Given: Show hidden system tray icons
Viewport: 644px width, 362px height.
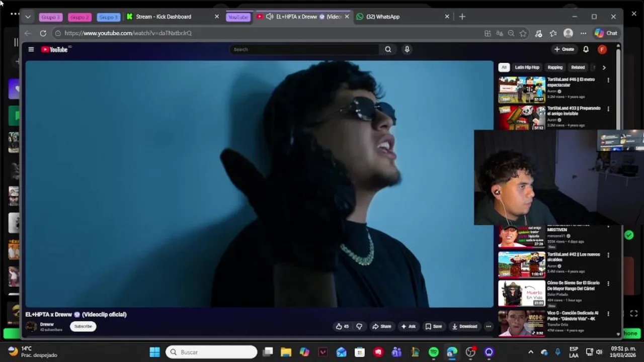Looking at the screenshot, I should (530, 352).
